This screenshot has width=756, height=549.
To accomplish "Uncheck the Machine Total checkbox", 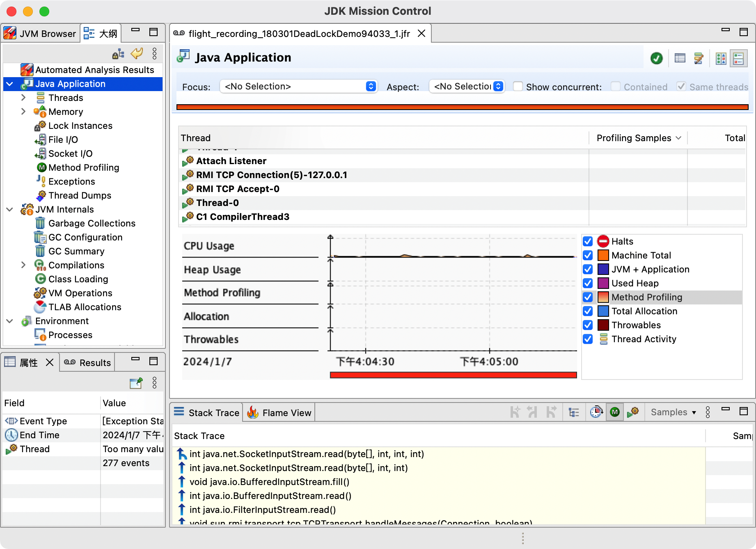I will click(588, 255).
